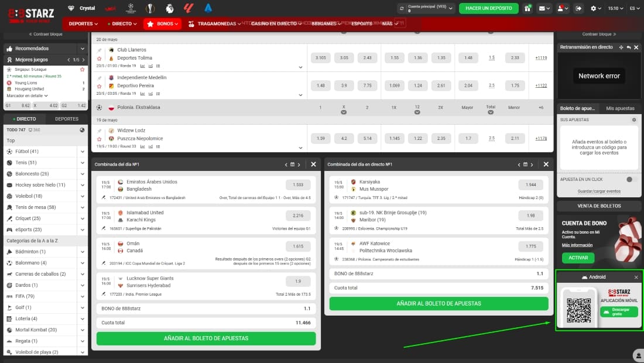This screenshot has width=644, height=363.
Task: Click the Crystal diamond icon
Action: 71,8
